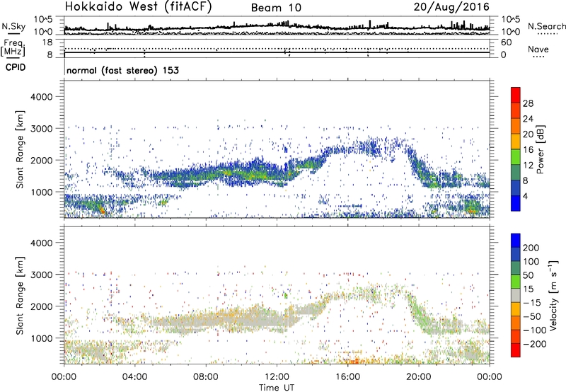Click the 12:00 time tick label
The width and height of the screenshot is (566, 392).
277,377
